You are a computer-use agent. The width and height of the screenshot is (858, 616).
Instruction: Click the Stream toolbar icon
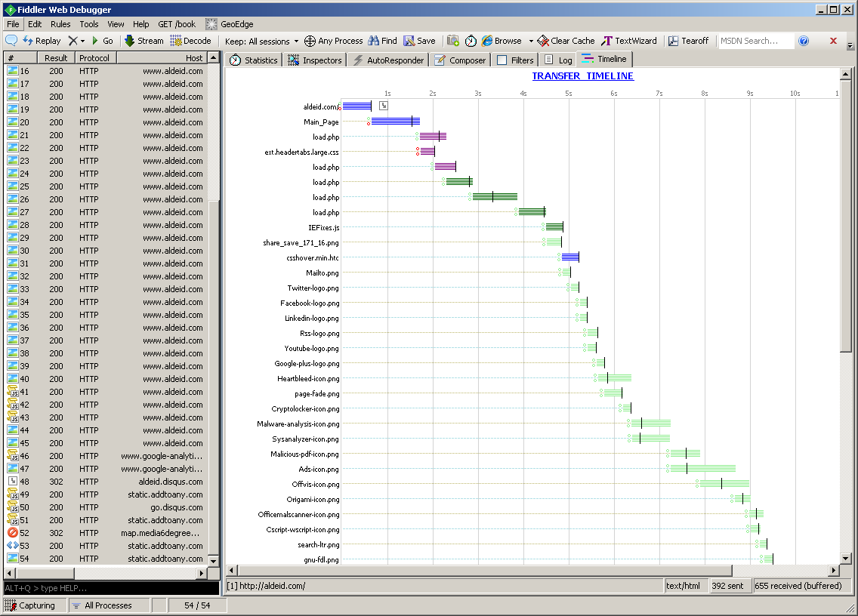130,41
